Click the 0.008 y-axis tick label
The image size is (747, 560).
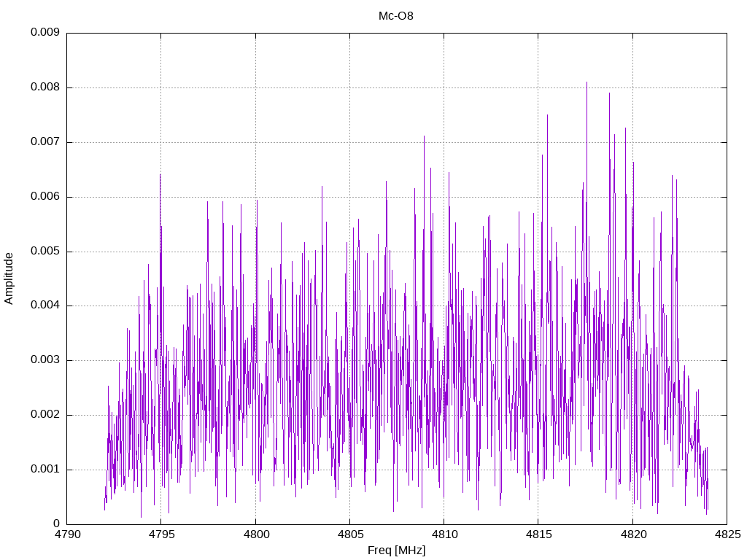[x=45, y=87]
